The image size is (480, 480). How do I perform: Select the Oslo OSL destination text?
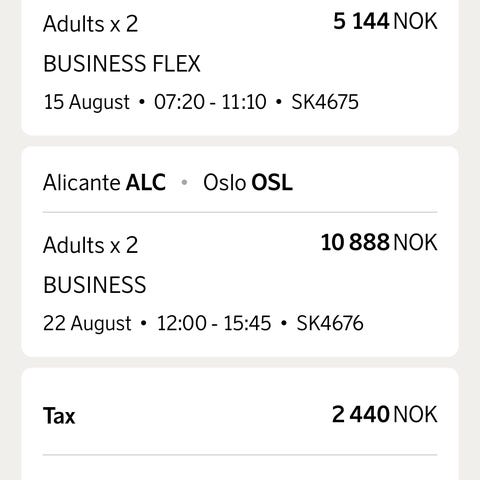coord(248,183)
